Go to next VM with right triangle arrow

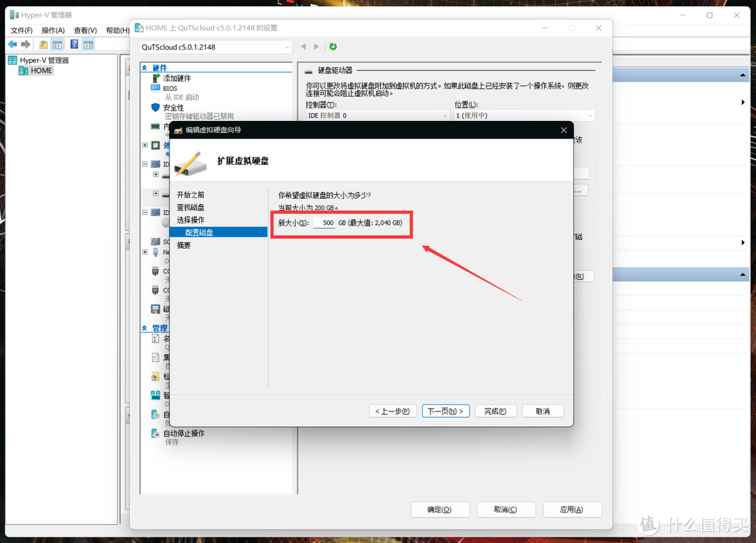316,46
